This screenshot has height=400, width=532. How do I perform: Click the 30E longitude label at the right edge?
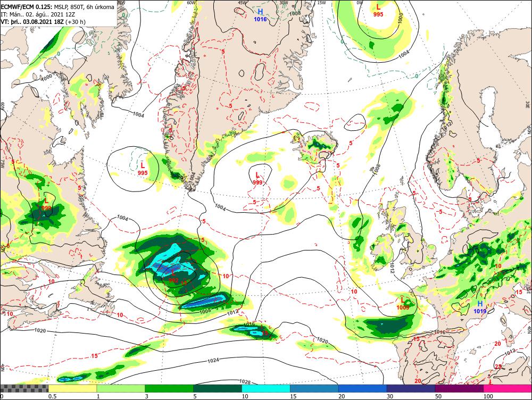point(527,104)
